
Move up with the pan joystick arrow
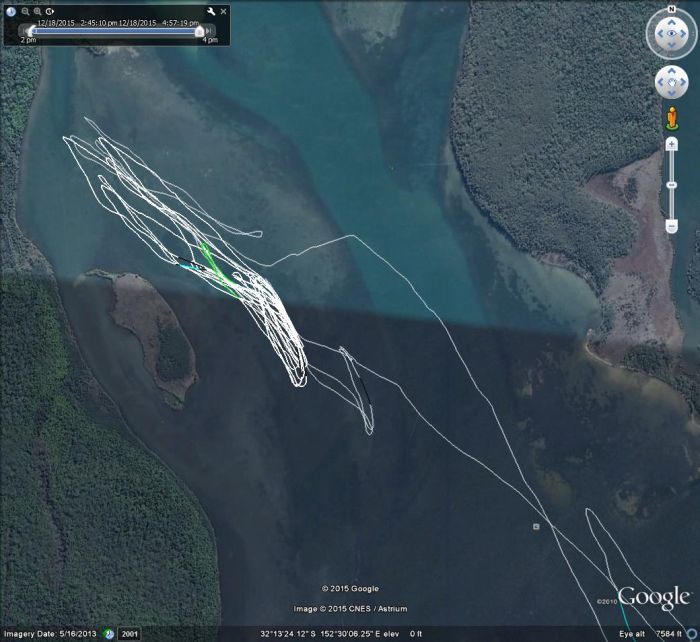tap(671, 71)
